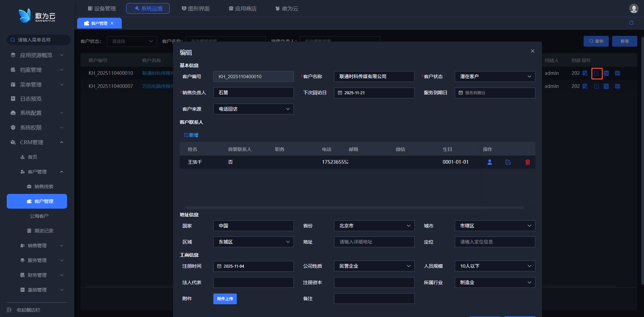The height and width of the screenshot is (317, 644).
Task: Edit the contact row for 王浩千
Action: coord(508,162)
